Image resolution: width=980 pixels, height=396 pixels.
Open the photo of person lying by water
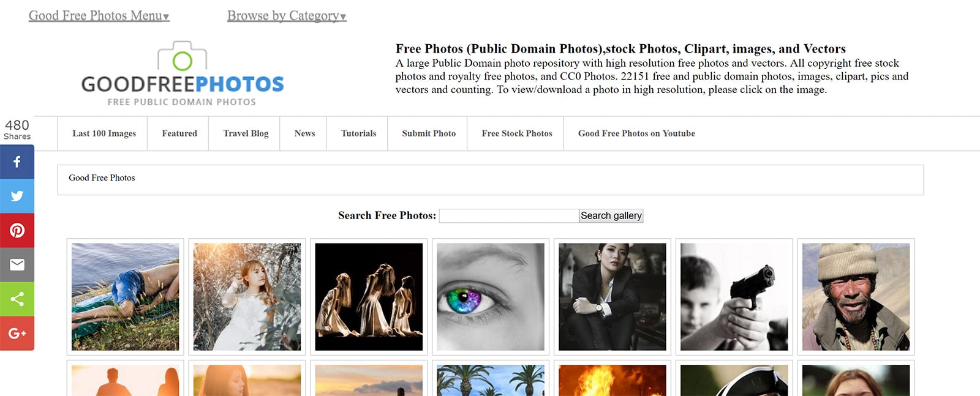click(126, 297)
